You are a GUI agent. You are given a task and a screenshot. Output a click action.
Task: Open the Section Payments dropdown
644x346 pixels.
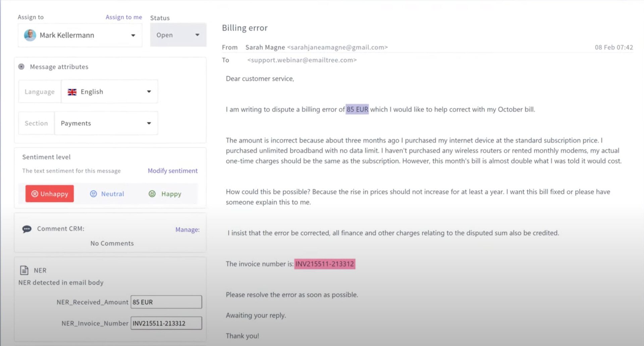click(106, 123)
